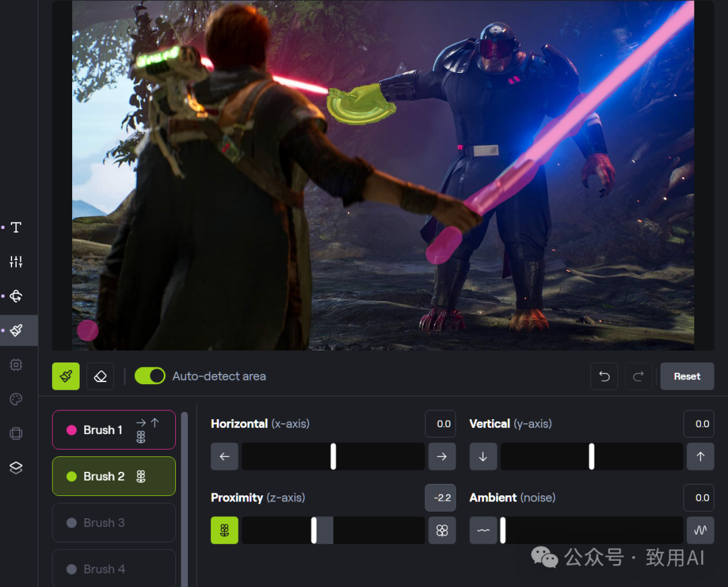The width and height of the screenshot is (728, 587).
Task: Click the Vertical up arrow button
Action: pyautogui.click(x=700, y=456)
